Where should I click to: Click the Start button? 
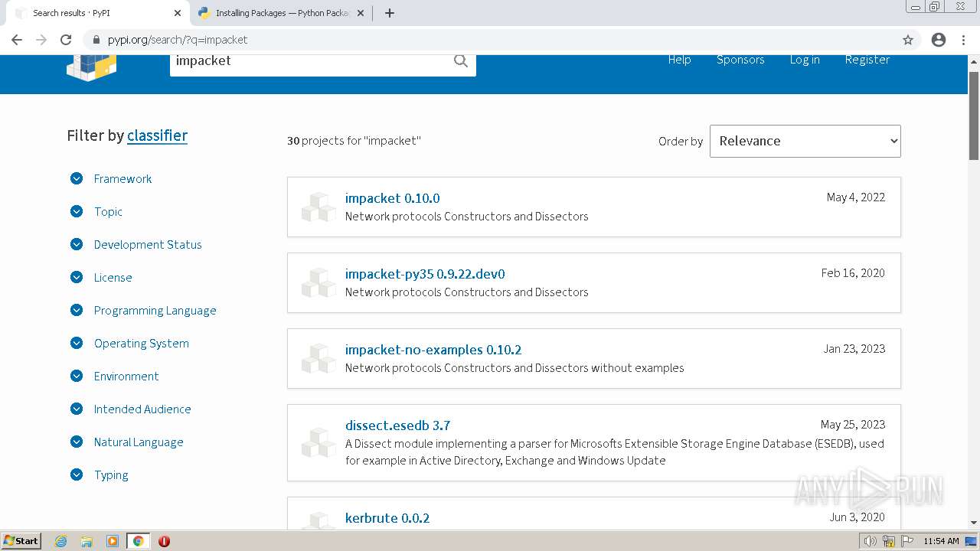[21, 541]
